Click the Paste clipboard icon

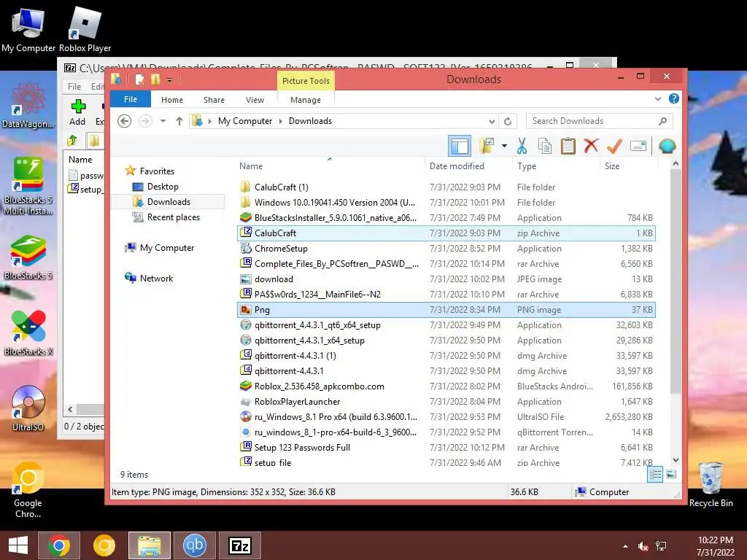pos(568,146)
